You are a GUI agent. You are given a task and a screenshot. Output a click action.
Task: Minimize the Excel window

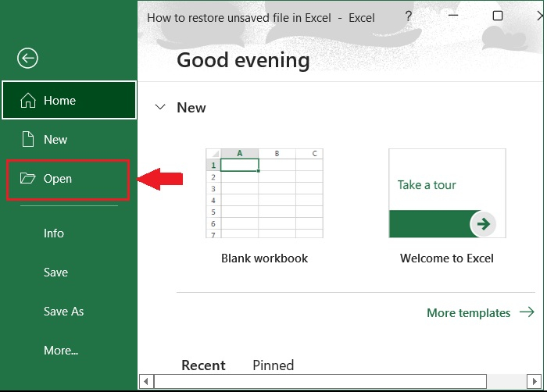pos(452,16)
